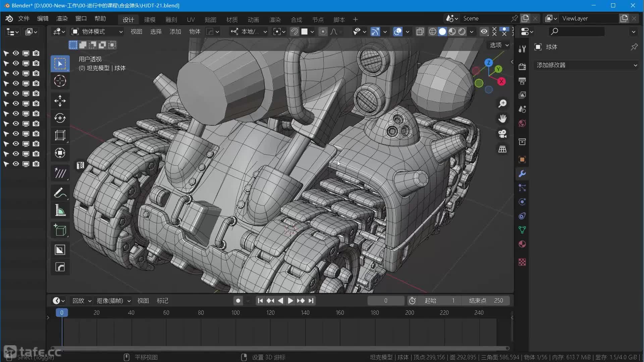This screenshot has height=362, width=644.
Task: Hide first outliner item with eye icon
Action: click(16, 53)
